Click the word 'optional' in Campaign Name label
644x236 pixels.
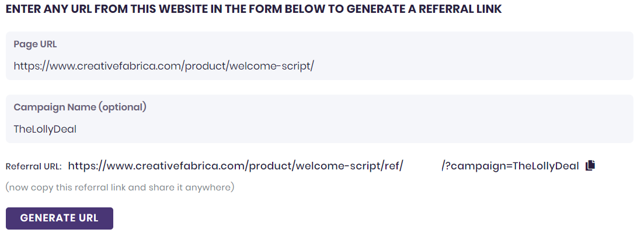point(123,107)
